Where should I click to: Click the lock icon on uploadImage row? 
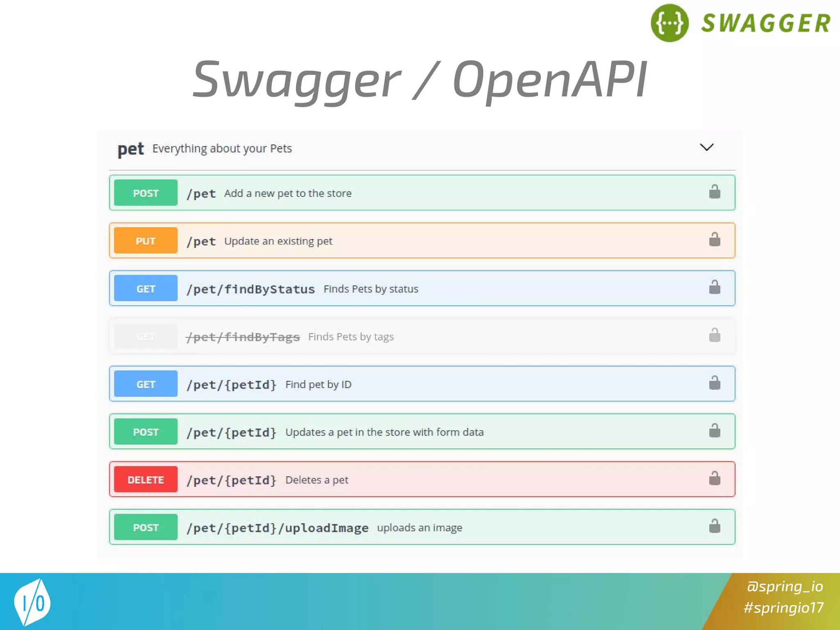click(x=714, y=526)
